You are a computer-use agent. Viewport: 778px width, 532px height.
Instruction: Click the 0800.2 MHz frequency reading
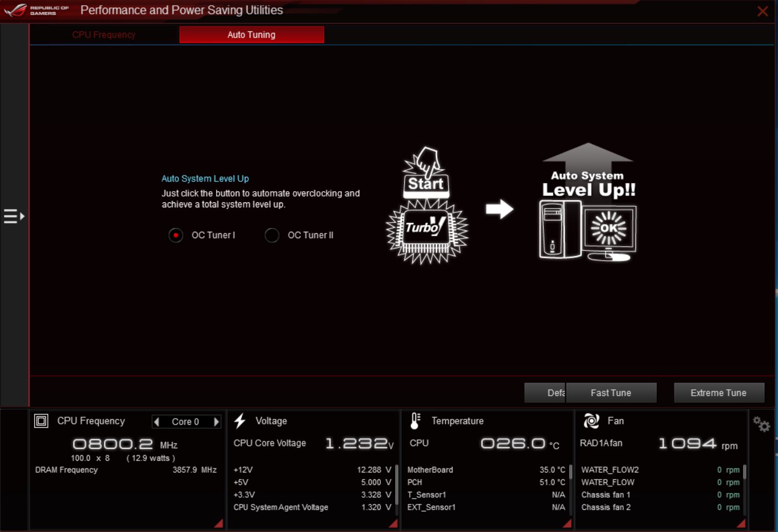point(125,444)
